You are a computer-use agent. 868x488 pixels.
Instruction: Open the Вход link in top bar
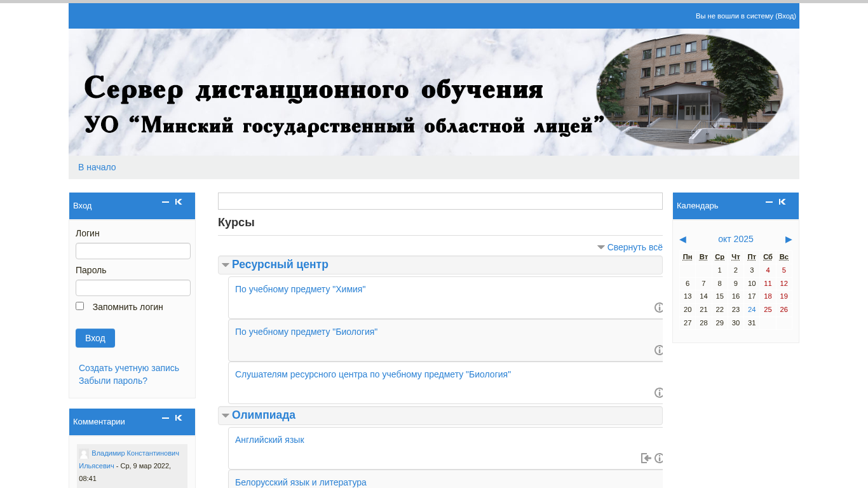click(786, 16)
